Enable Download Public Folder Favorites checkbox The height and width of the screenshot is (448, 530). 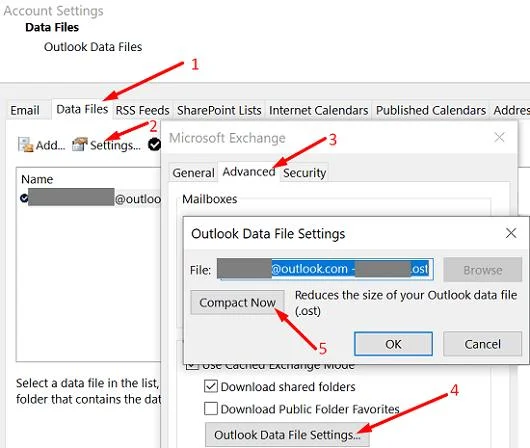pos(211,408)
